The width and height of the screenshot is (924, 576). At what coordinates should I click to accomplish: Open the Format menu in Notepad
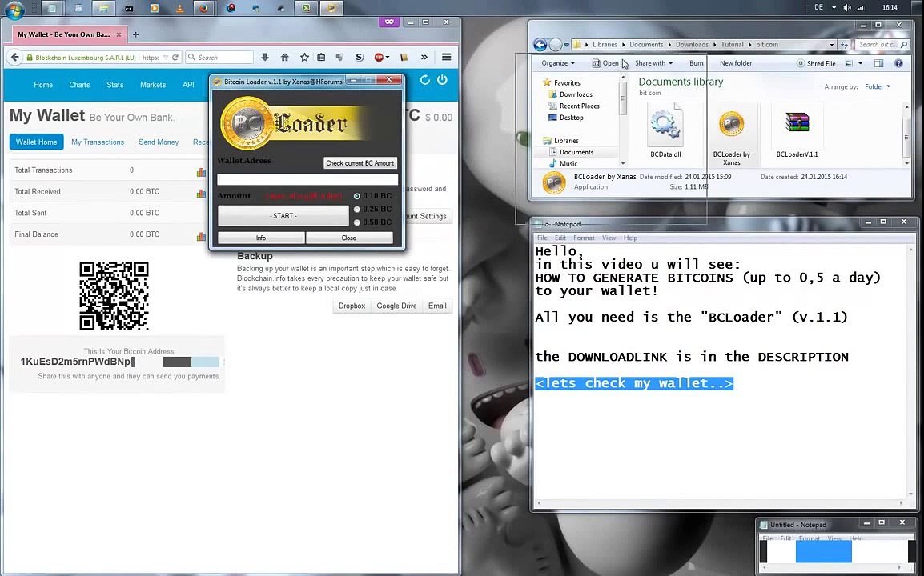click(584, 238)
